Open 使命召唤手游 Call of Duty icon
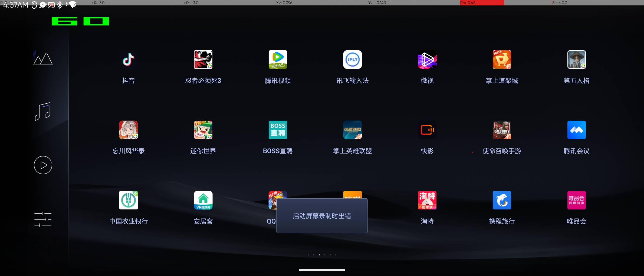 tap(502, 130)
